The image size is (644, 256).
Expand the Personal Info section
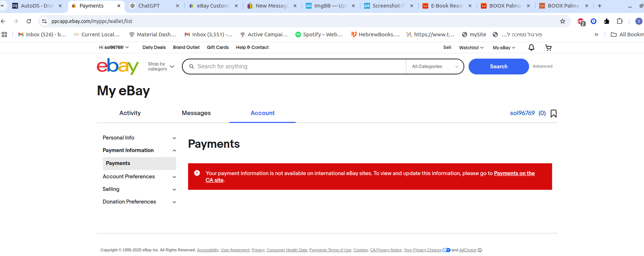coord(139,138)
